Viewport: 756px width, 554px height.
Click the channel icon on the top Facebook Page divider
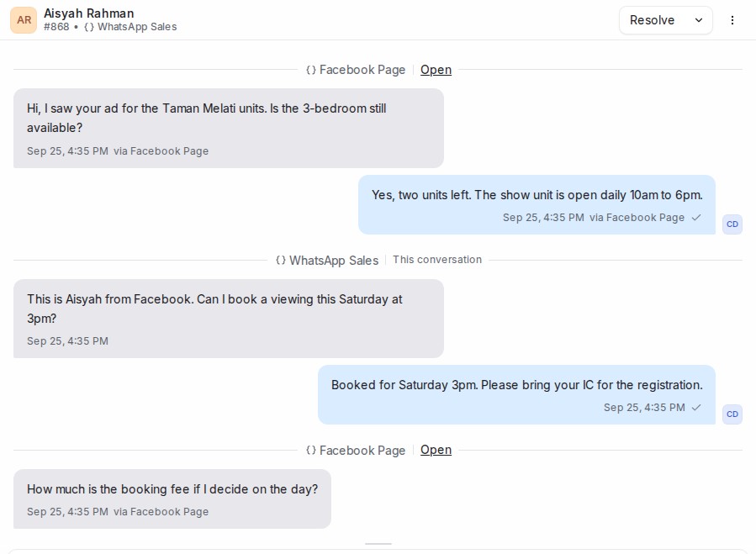311,71
